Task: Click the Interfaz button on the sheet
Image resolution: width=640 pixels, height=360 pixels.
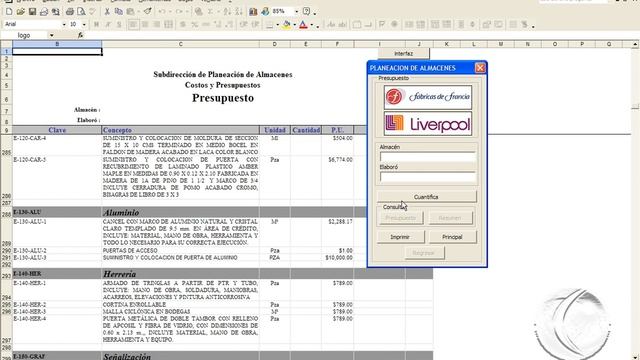Action: pyautogui.click(x=403, y=53)
